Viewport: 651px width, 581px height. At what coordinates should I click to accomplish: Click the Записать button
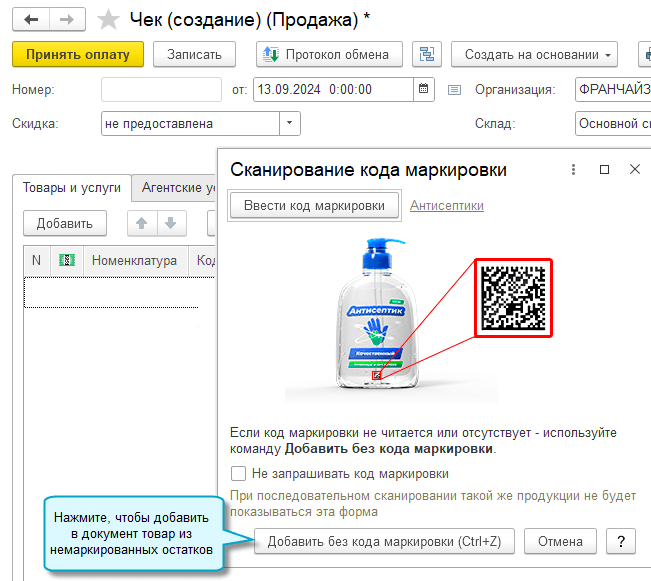coord(194,54)
